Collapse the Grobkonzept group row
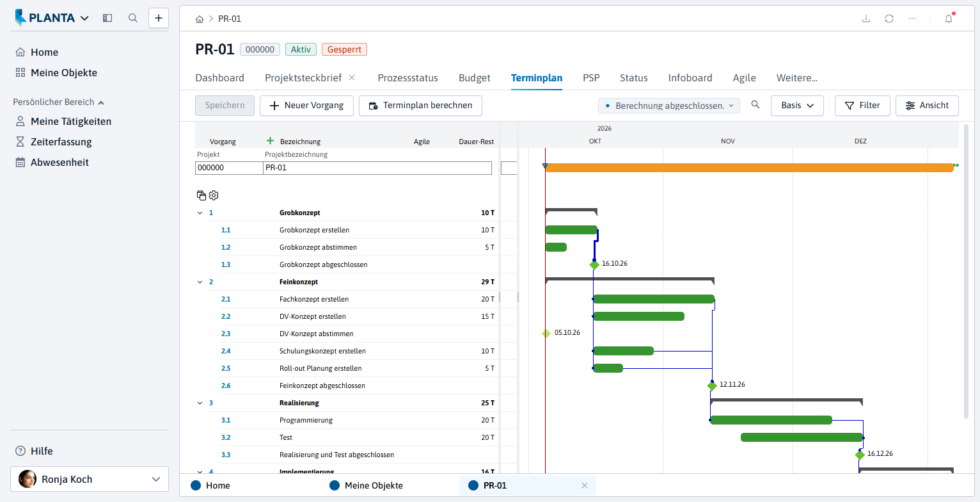This screenshot has height=502, width=980. coord(200,213)
